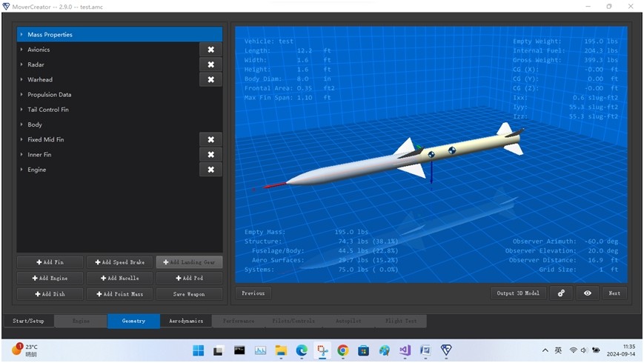This screenshot has width=644, height=363.
Task: Click the Add Nacelle button
Action: [119, 278]
